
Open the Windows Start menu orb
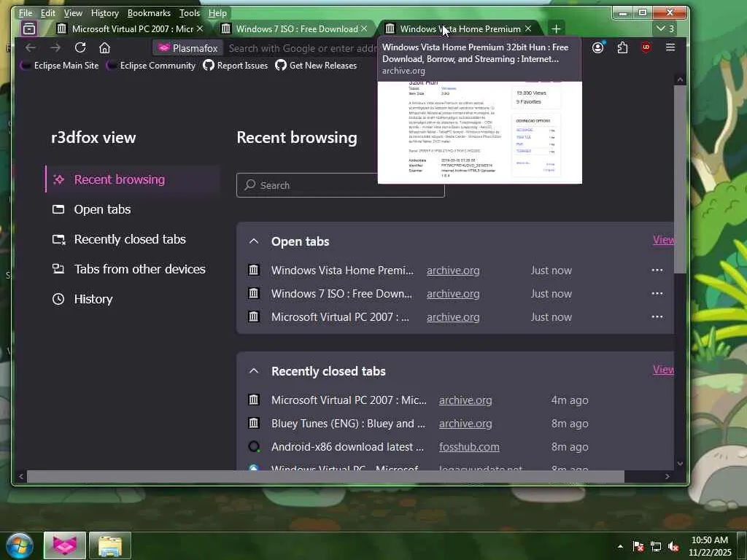(x=20, y=545)
